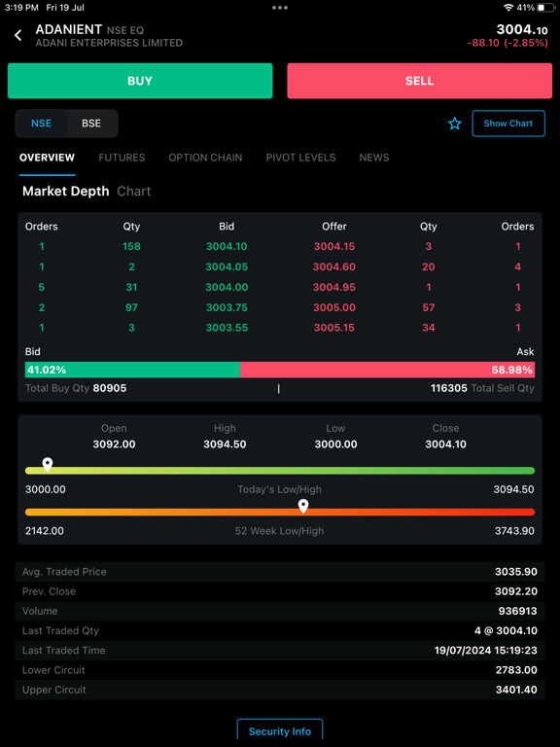Select bid price 3003.75
The height and width of the screenshot is (747, 560).
227,307
